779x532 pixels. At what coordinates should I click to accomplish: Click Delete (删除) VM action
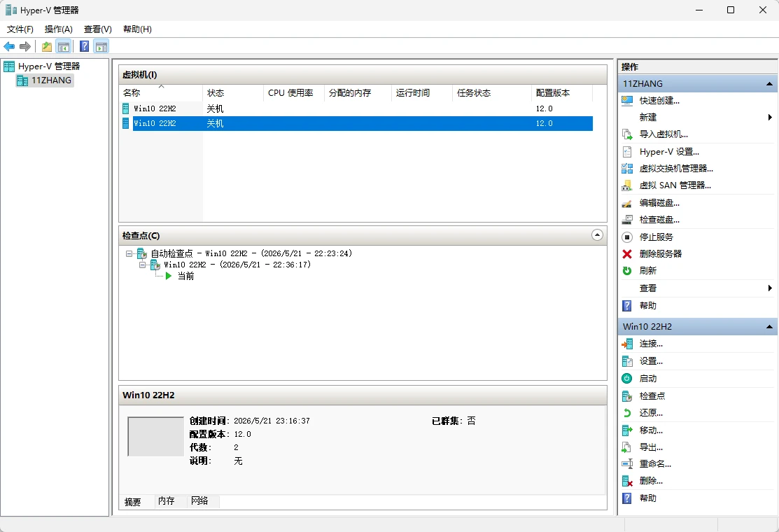650,482
